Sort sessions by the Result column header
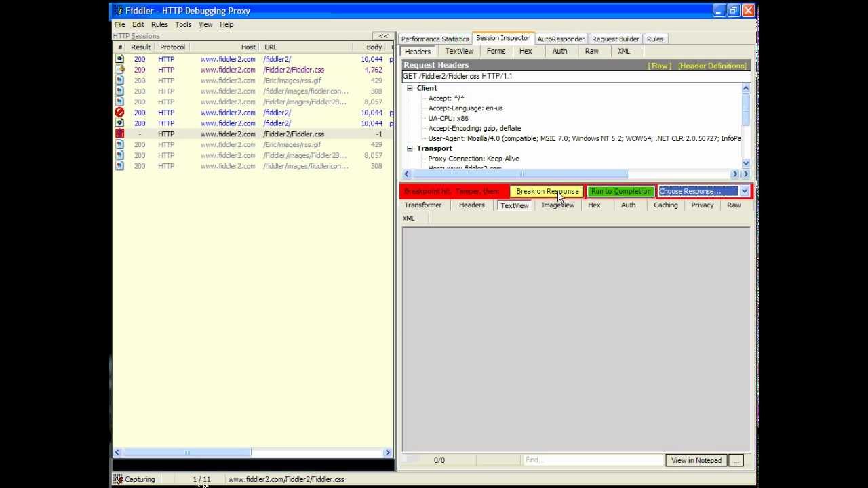This screenshot has width=868, height=488. (140, 47)
